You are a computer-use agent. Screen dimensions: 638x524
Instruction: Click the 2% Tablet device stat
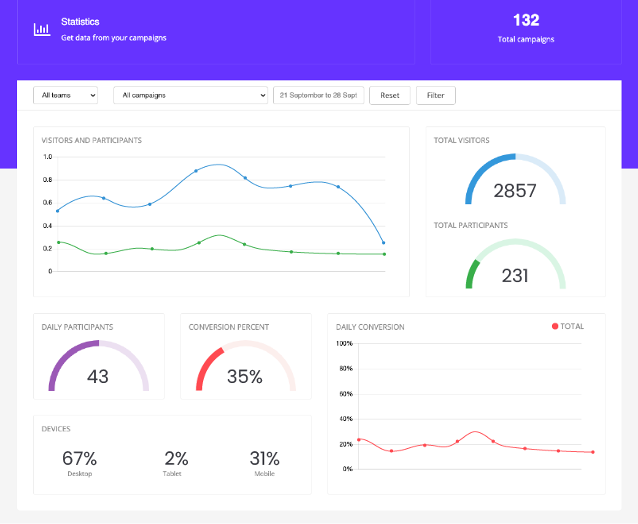point(176,461)
